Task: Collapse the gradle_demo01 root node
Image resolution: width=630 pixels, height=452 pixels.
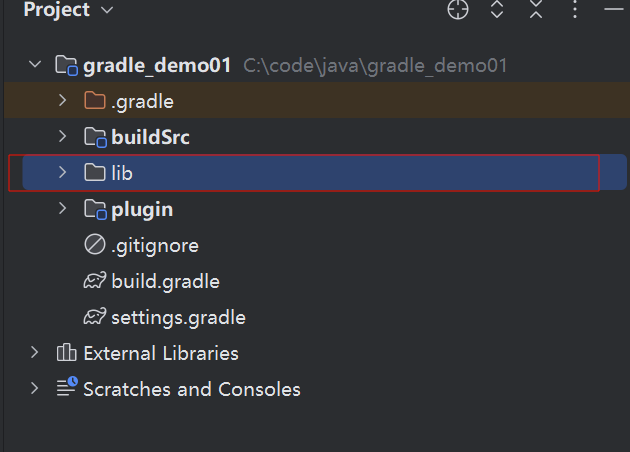Action: click(35, 64)
